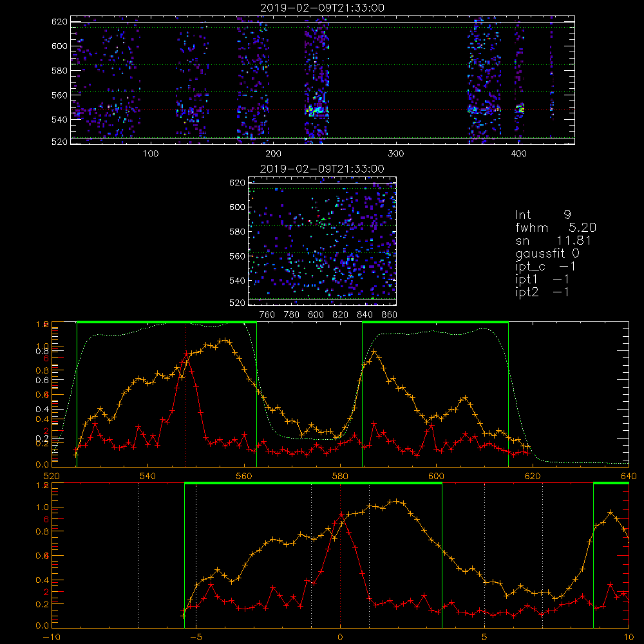Click x-axis label 400 on top image
This screenshot has height=644, width=644.
coord(518,154)
